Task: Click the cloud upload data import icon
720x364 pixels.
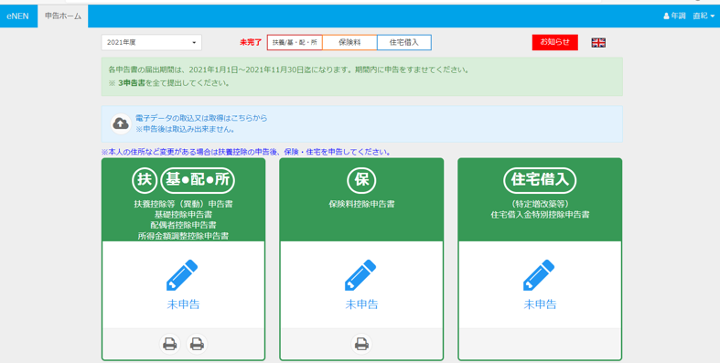Action: coord(121,123)
